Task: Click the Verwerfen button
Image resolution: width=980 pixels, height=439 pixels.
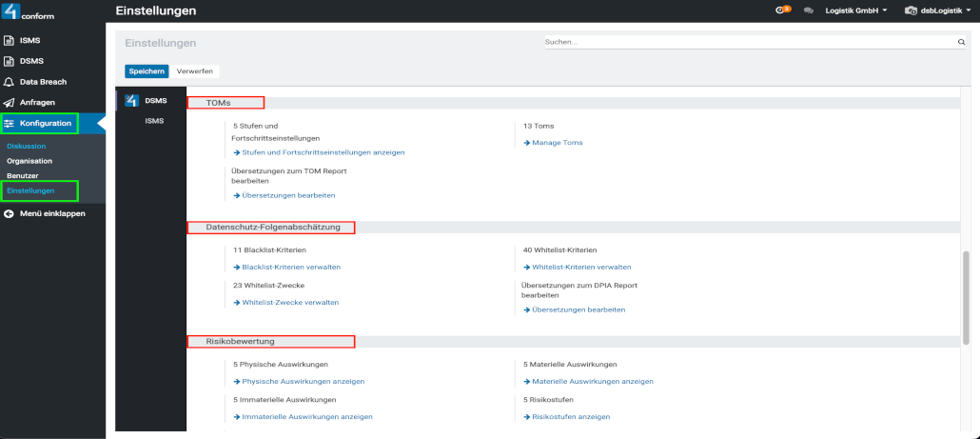Action: pos(195,71)
